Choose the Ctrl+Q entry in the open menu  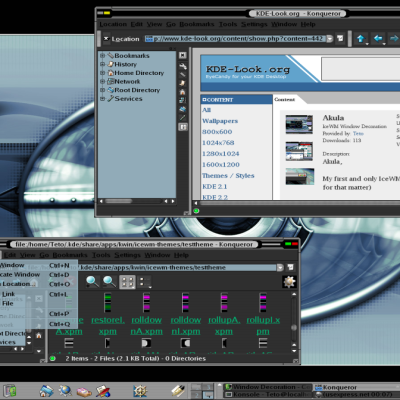coord(39,324)
